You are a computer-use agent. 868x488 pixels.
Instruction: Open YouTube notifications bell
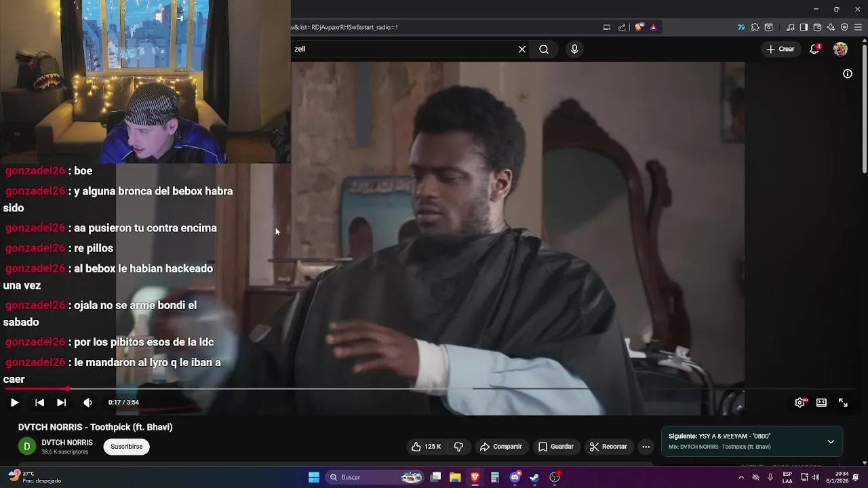coord(815,49)
